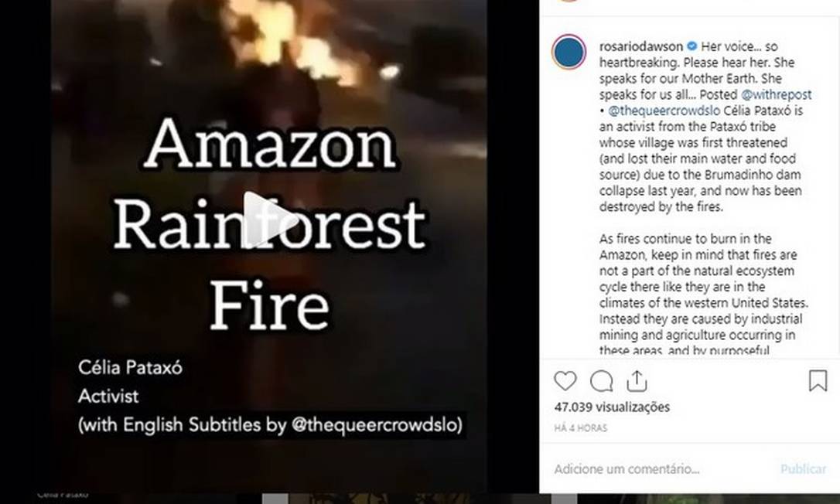Image resolution: width=840 pixels, height=504 pixels.
Task: Click the Amazon title text on video
Action: point(270,144)
